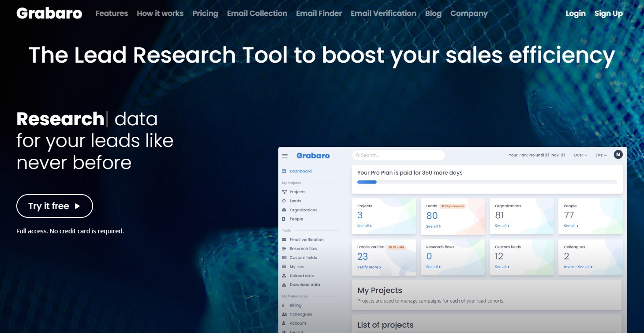Screen dimensions: 644x333
Task: Click the Download data icon in the sidebar
Action: pos(284,284)
